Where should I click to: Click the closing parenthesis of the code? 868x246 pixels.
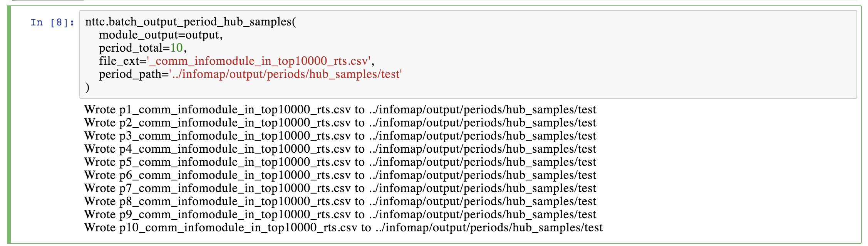(x=87, y=88)
